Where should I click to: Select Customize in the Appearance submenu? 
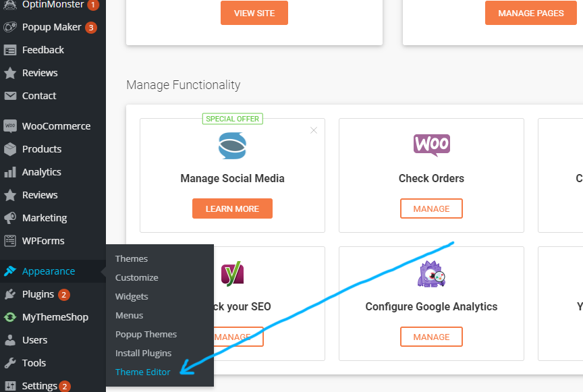click(136, 277)
